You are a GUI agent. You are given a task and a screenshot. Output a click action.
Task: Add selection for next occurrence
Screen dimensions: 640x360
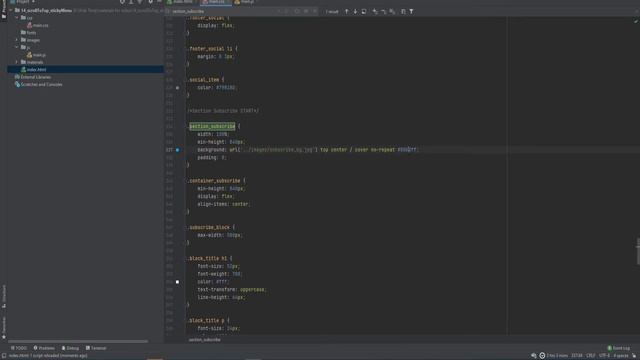point(375,11)
